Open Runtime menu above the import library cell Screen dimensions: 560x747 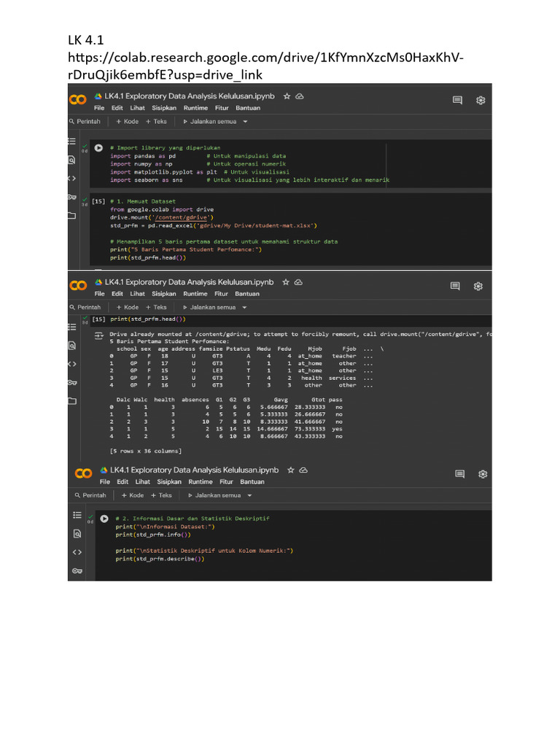(195, 108)
